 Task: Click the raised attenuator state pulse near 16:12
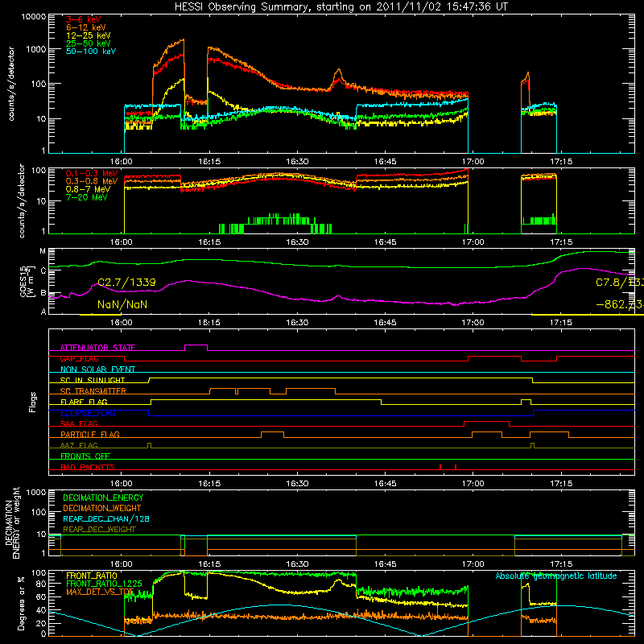pos(196,345)
